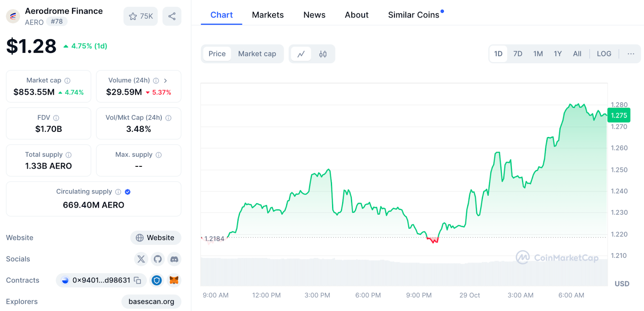The image size is (644, 311).
Task: Switch to the News tab
Action: pos(314,15)
